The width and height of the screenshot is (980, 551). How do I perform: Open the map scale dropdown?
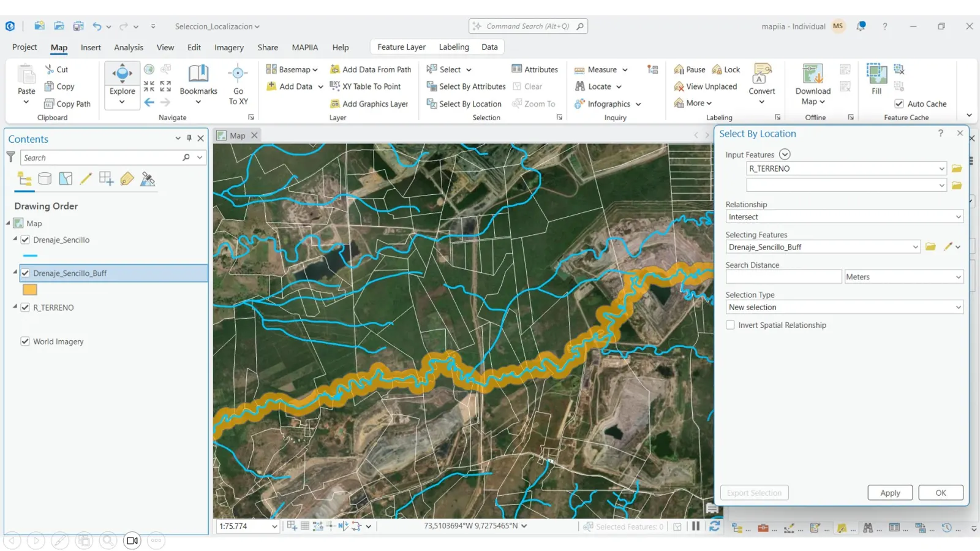(274, 526)
